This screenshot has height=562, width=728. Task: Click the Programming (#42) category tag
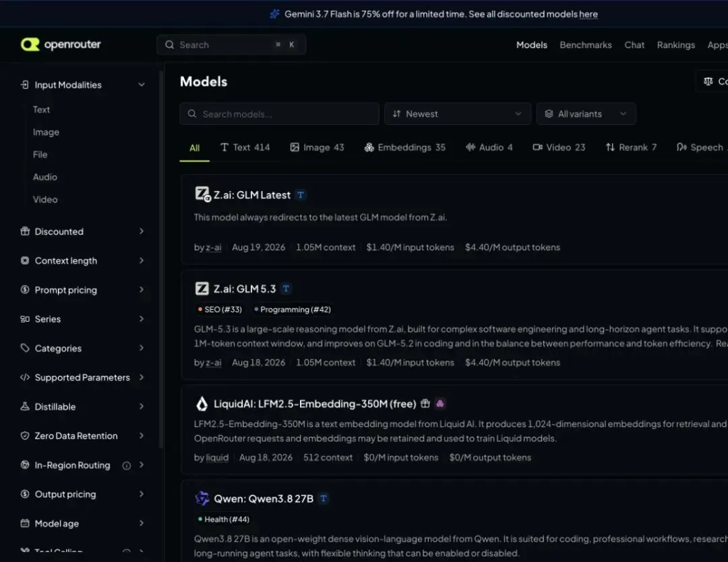[293, 310]
